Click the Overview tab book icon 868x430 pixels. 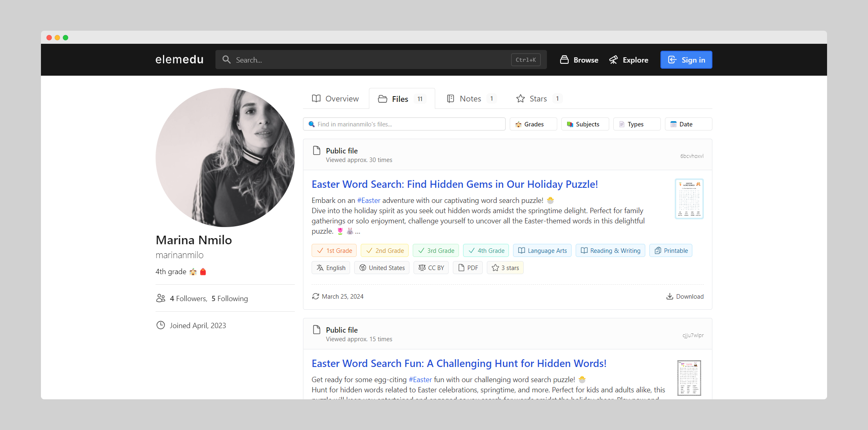click(316, 99)
